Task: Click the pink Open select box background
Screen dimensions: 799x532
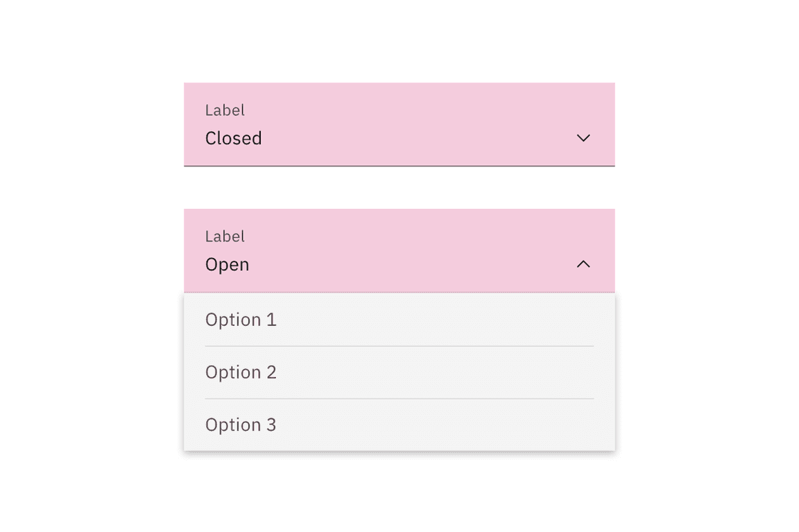Action: [x=416, y=251]
